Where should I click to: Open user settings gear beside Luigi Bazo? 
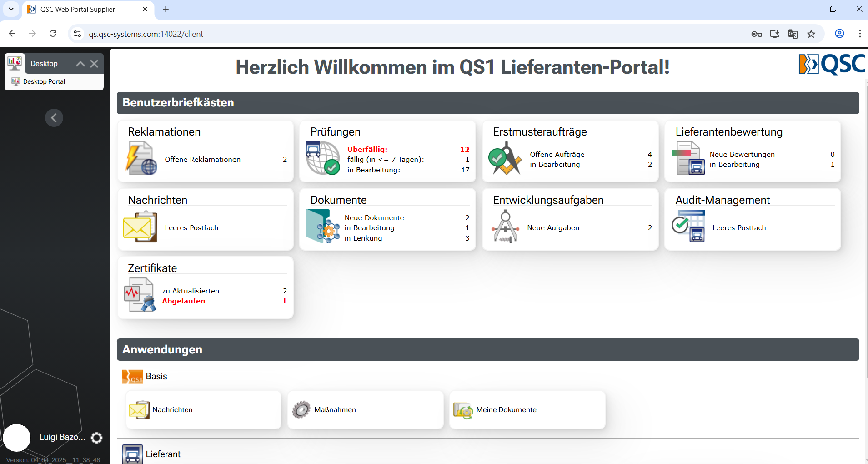click(x=97, y=438)
